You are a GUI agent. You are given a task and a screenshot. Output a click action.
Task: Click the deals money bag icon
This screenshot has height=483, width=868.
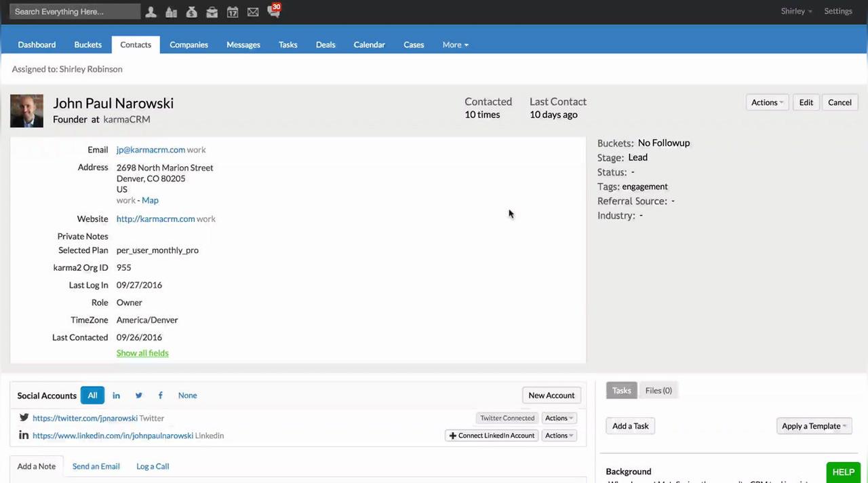pyautogui.click(x=191, y=12)
